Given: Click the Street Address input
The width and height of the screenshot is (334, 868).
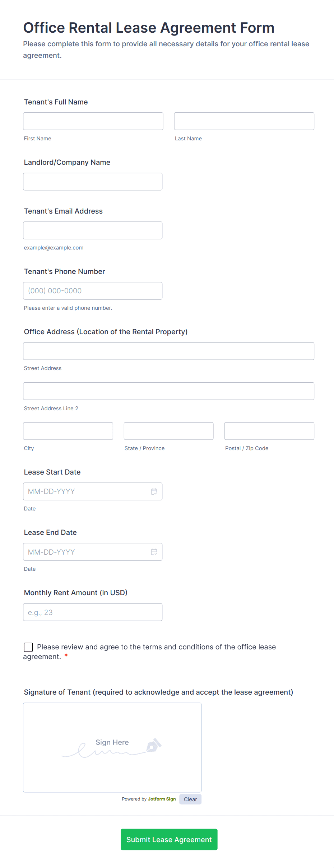Looking at the screenshot, I should coord(168,351).
